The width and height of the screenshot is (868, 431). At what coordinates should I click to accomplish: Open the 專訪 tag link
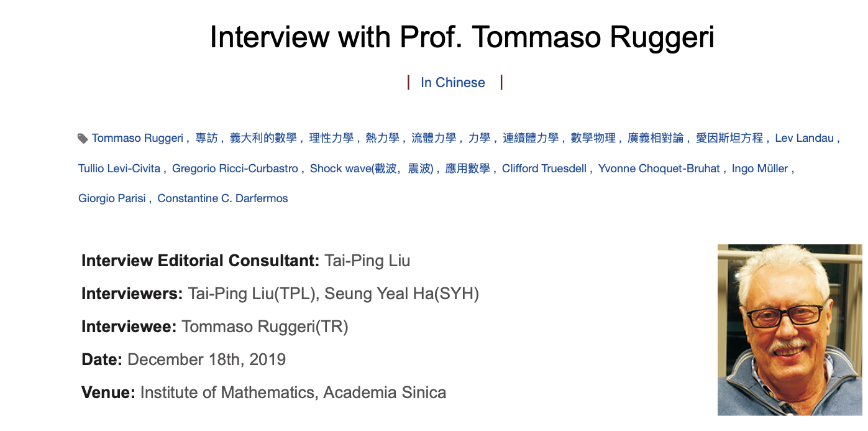pyautogui.click(x=206, y=138)
